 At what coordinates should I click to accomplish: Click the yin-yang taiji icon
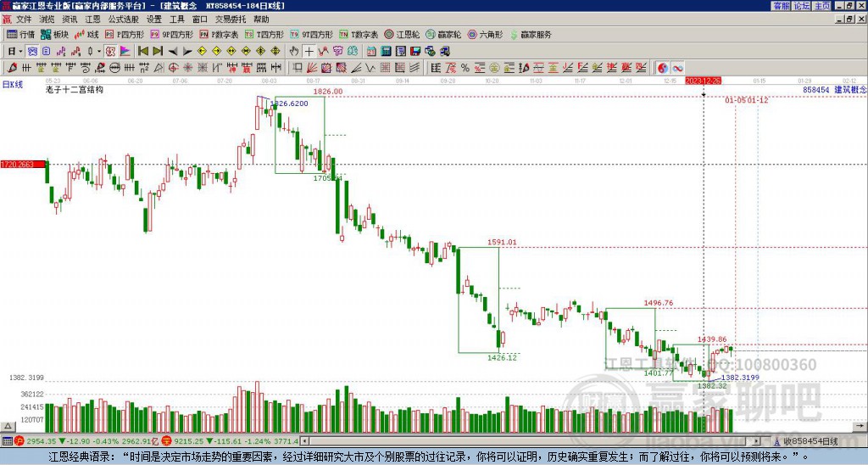click(662, 68)
